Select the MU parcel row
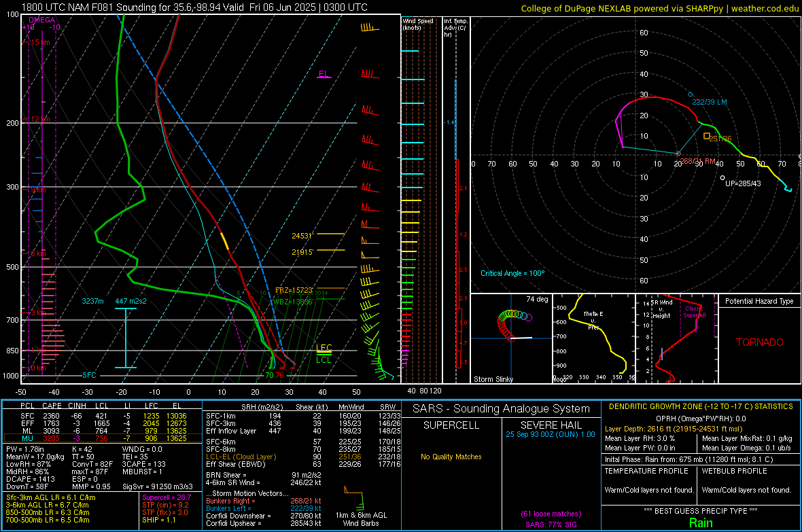Image resolution: width=802 pixels, height=532 pixels. coord(102,438)
